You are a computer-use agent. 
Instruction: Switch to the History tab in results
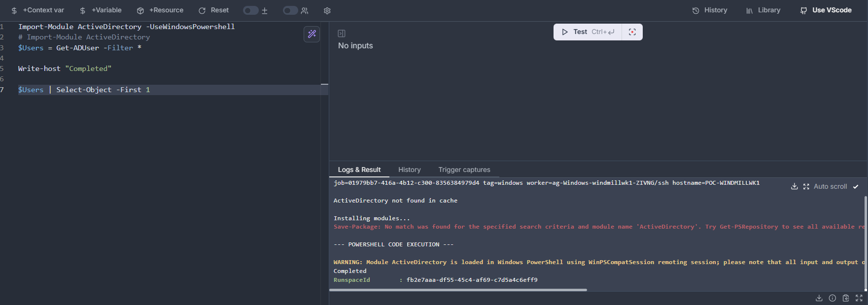[410, 169]
